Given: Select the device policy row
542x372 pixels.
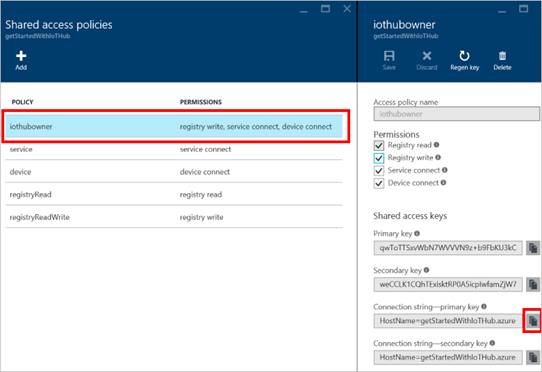Looking at the screenshot, I should pos(174,172).
